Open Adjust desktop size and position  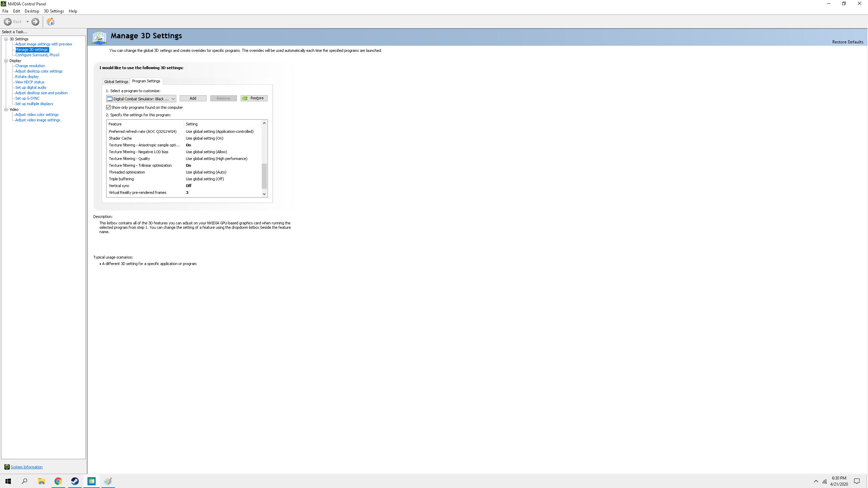click(41, 93)
